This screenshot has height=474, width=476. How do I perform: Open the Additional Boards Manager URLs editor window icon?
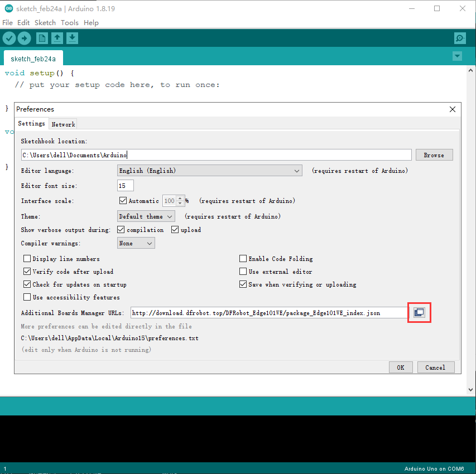pyautogui.click(x=419, y=312)
